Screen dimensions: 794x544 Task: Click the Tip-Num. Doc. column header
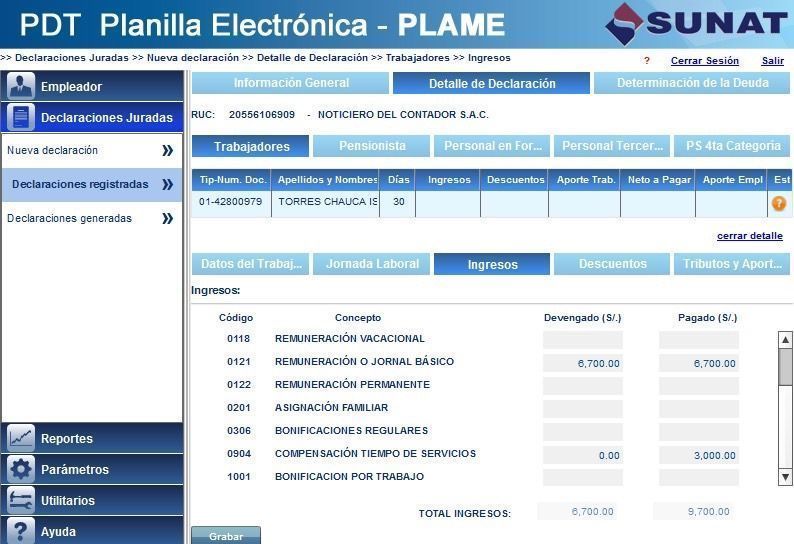[232, 180]
